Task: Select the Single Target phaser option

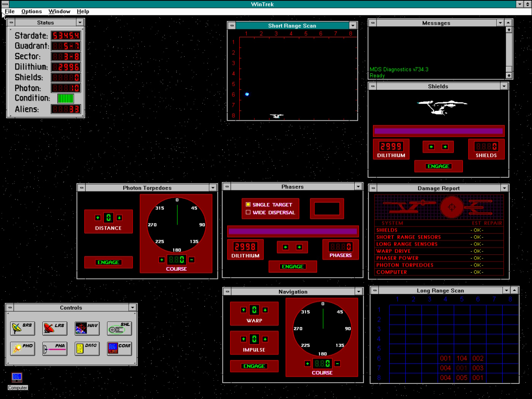Action: 269,204
